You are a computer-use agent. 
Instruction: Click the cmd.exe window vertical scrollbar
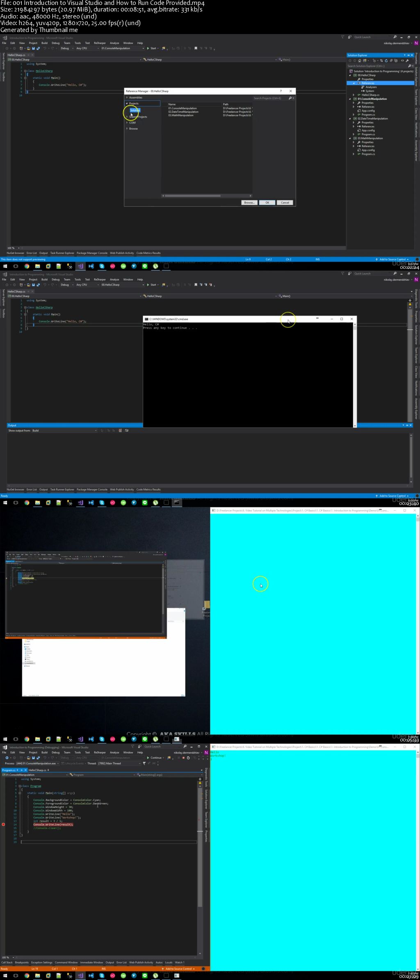tap(355, 375)
